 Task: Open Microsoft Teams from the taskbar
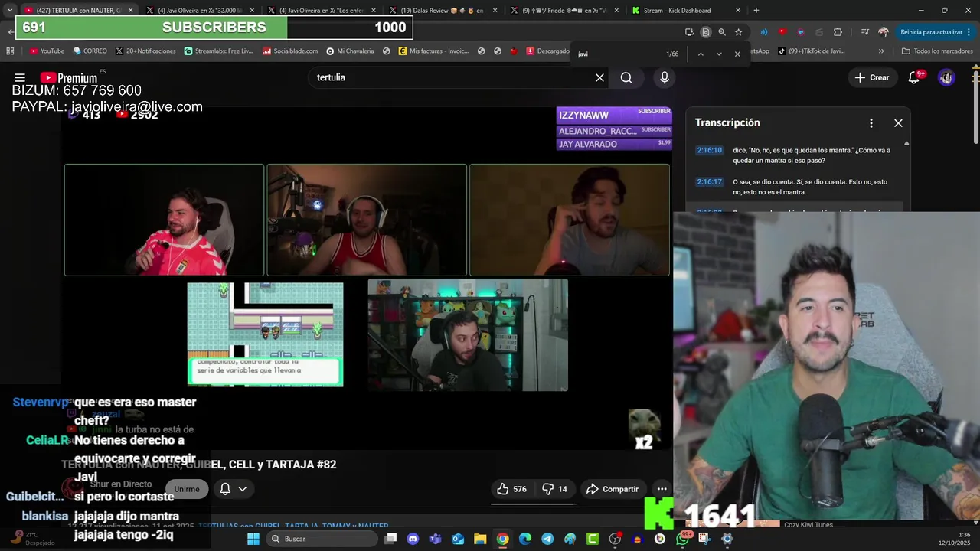click(x=436, y=539)
